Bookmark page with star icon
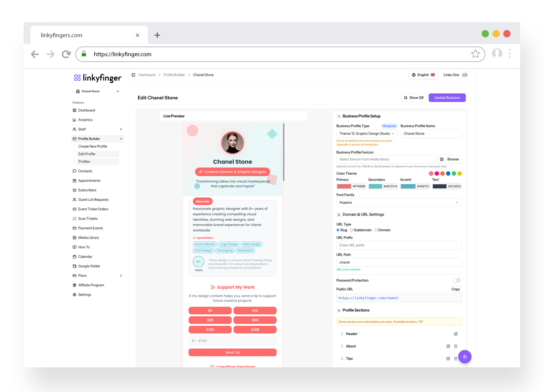 tap(475, 54)
